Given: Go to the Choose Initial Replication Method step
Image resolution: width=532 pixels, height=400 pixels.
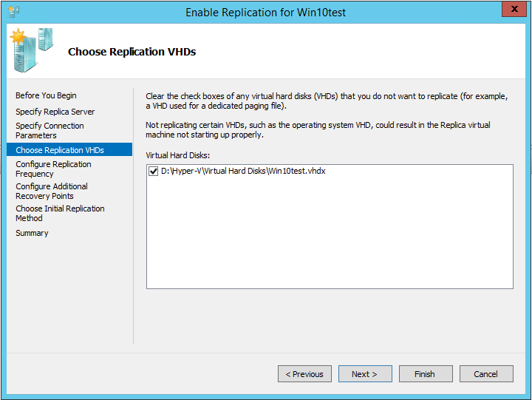Looking at the screenshot, I should click(x=60, y=214).
